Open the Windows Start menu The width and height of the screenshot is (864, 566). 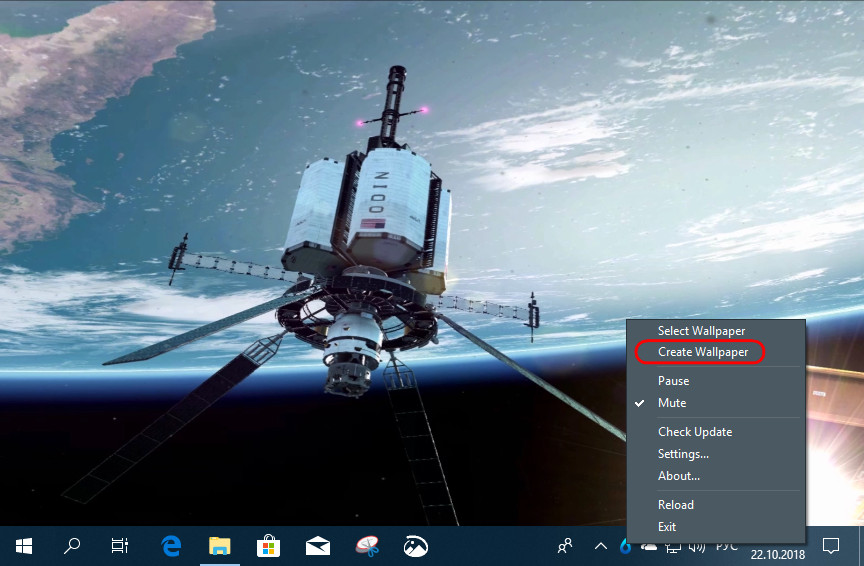click(x=24, y=545)
